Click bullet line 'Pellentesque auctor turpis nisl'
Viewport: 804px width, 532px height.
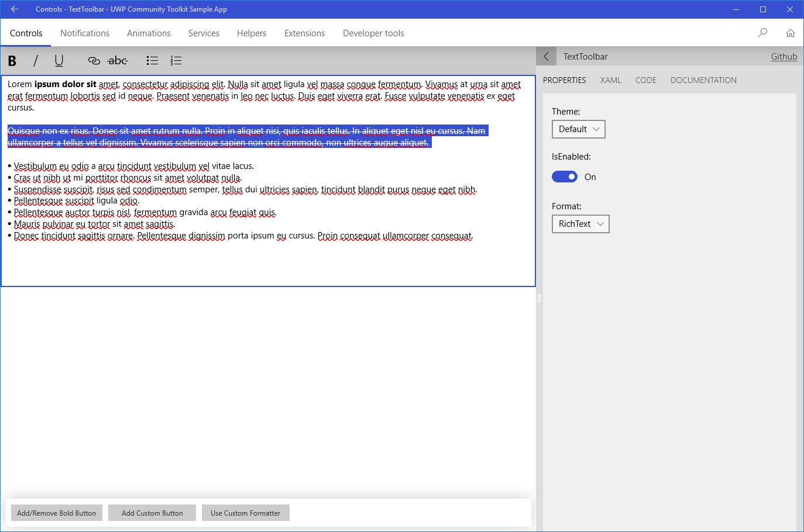point(142,212)
